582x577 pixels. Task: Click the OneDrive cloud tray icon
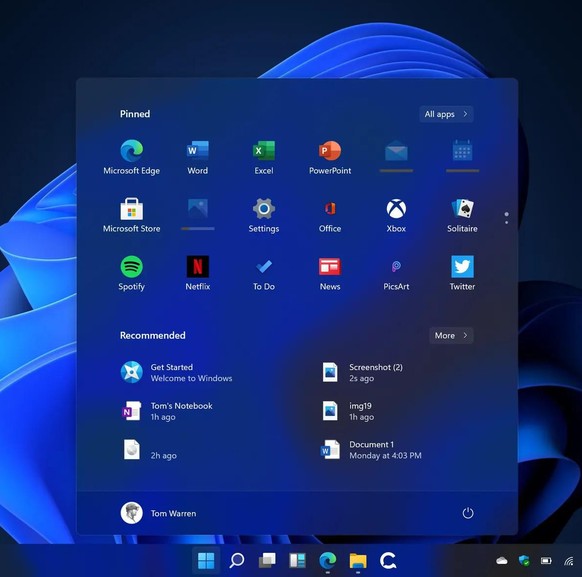pyautogui.click(x=501, y=561)
